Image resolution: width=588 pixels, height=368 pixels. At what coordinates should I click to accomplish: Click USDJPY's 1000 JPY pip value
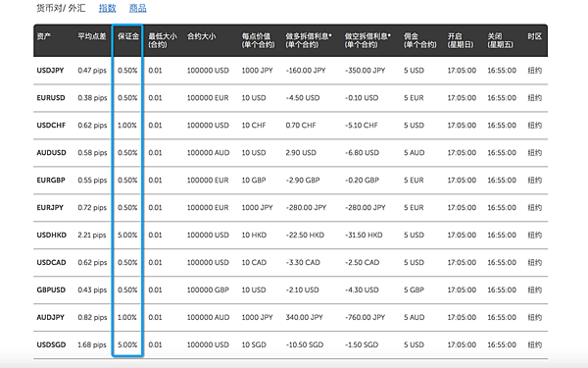pos(257,71)
